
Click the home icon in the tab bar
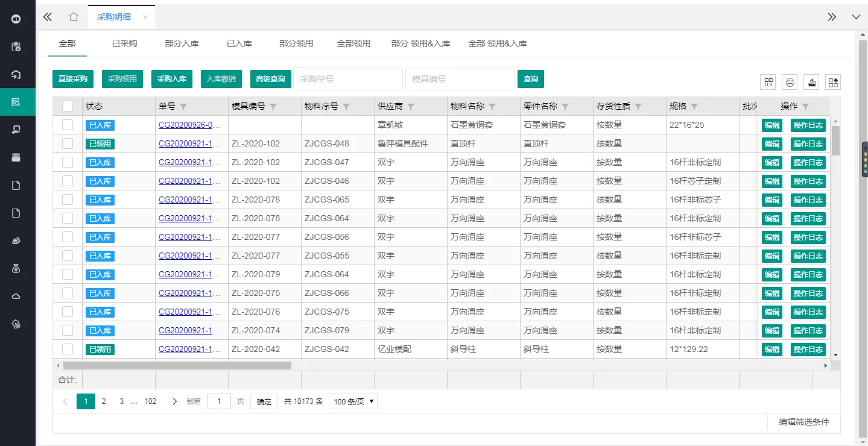pos(74,17)
